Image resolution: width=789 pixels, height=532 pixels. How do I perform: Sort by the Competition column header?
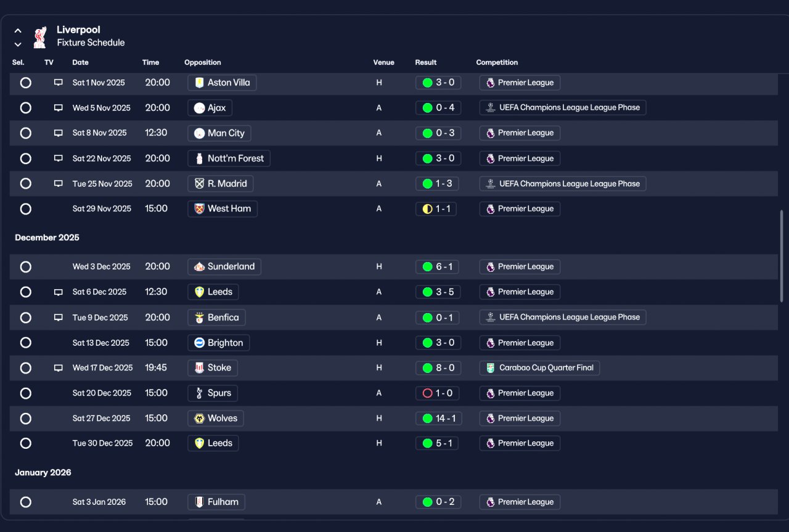pos(497,62)
